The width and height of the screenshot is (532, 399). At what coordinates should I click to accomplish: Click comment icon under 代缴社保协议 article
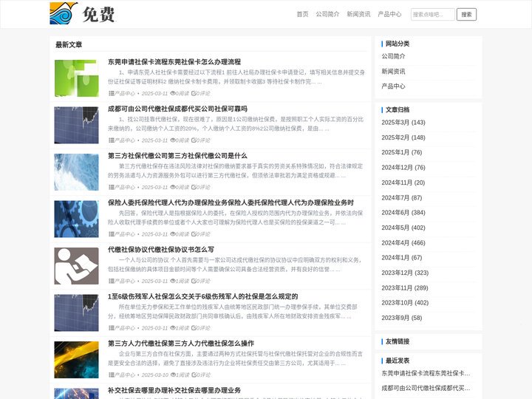click(194, 281)
